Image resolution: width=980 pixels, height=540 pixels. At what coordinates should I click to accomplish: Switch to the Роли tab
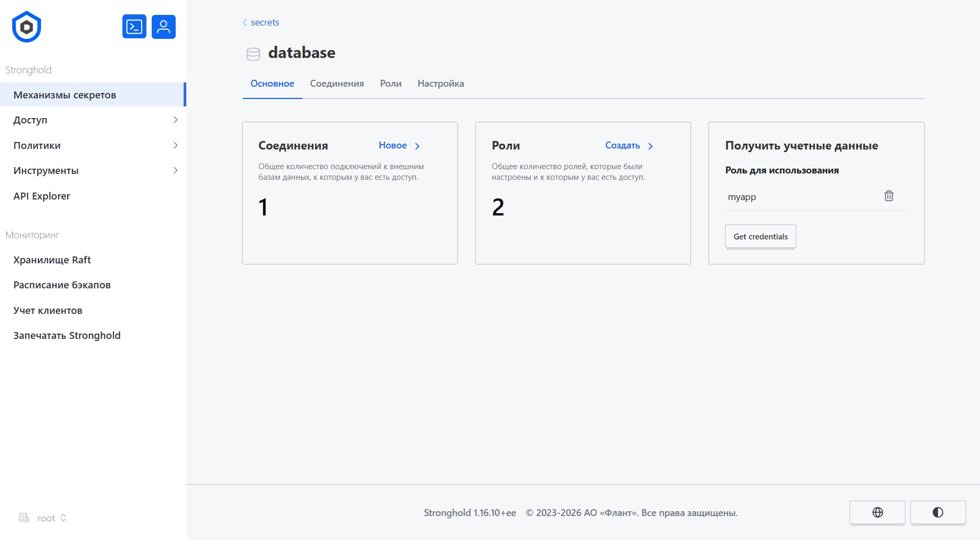pyautogui.click(x=391, y=84)
